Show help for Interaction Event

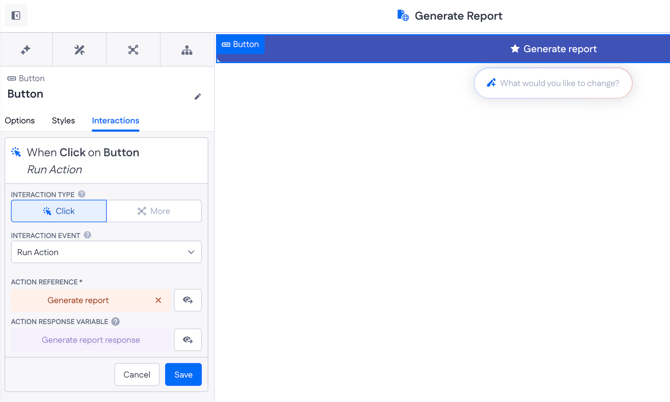click(x=87, y=235)
